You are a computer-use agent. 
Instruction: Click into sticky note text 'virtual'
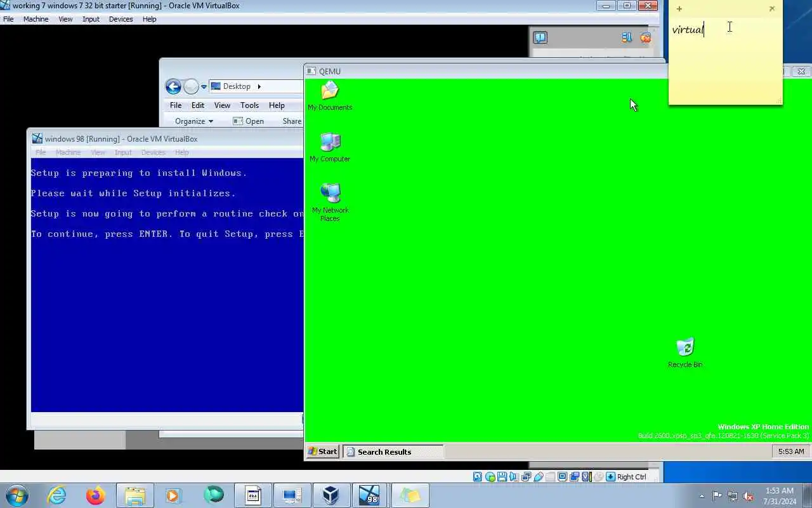688,29
